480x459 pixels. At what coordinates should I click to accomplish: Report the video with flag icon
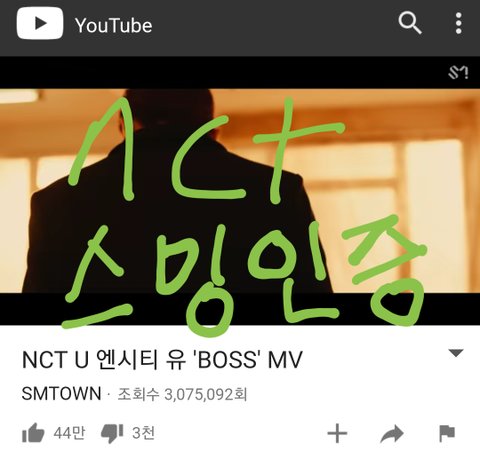coord(447,433)
